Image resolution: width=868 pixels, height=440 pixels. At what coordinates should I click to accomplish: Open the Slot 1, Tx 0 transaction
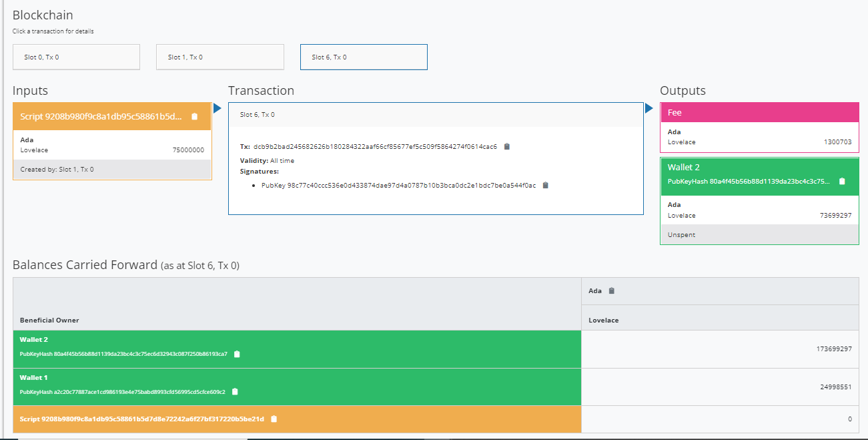[x=220, y=57]
